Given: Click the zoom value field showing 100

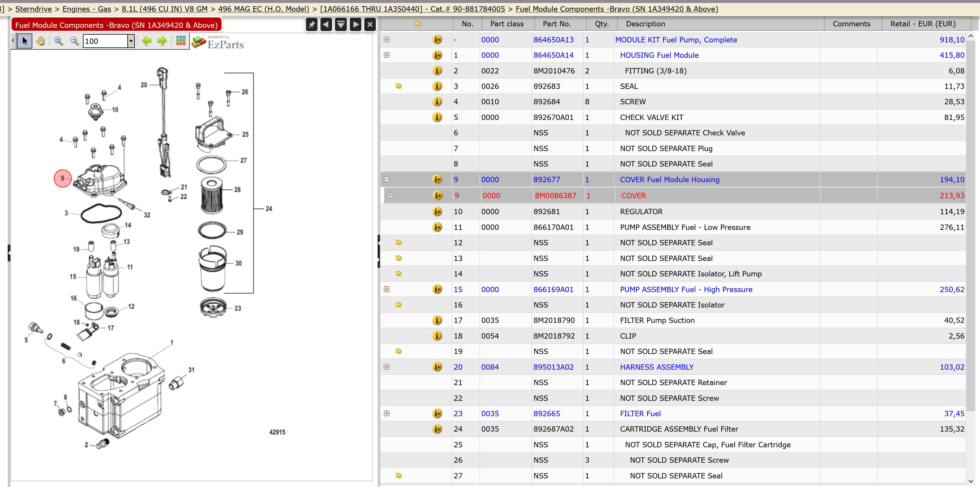Looking at the screenshot, I should click(105, 41).
